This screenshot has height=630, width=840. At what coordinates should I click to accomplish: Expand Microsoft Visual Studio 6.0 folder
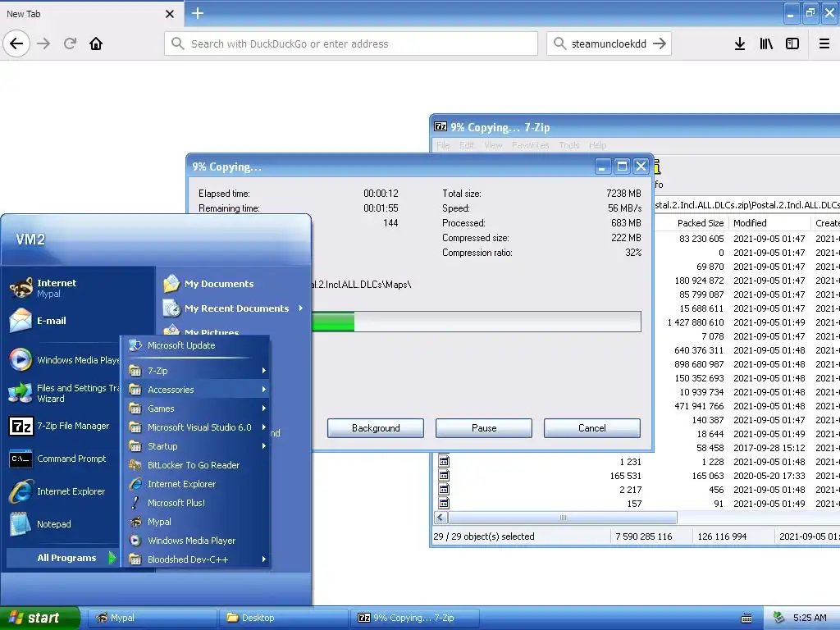tap(196, 427)
